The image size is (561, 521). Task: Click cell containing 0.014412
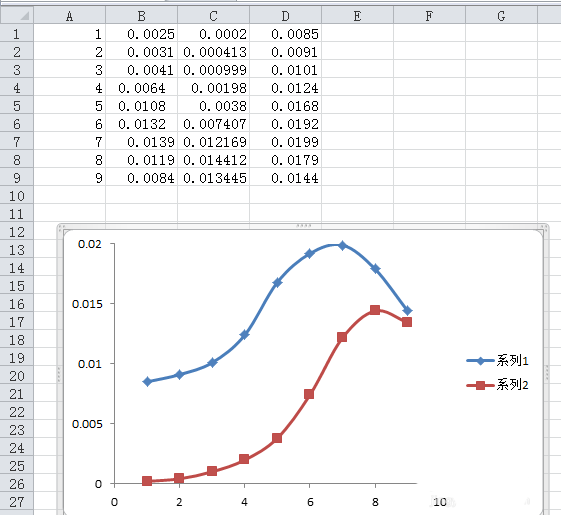coord(213,159)
